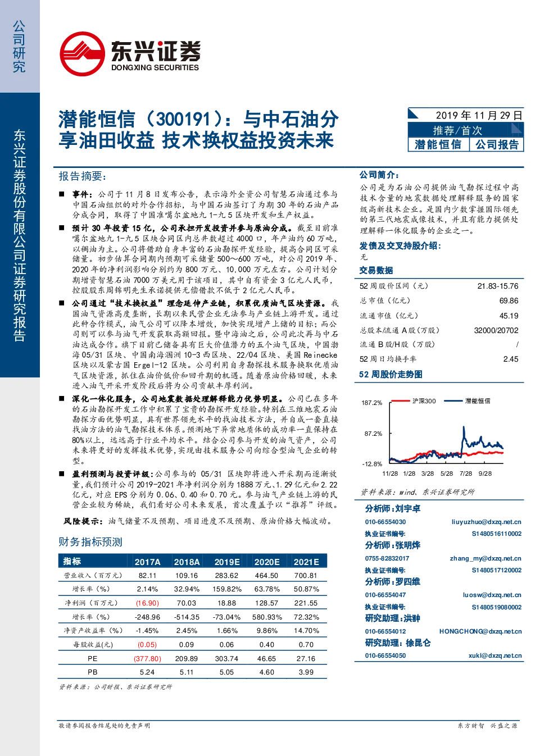The width and height of the screenshot is (558, 756).
Task: Click the 2019E table column header
Action: pos(227,562)
